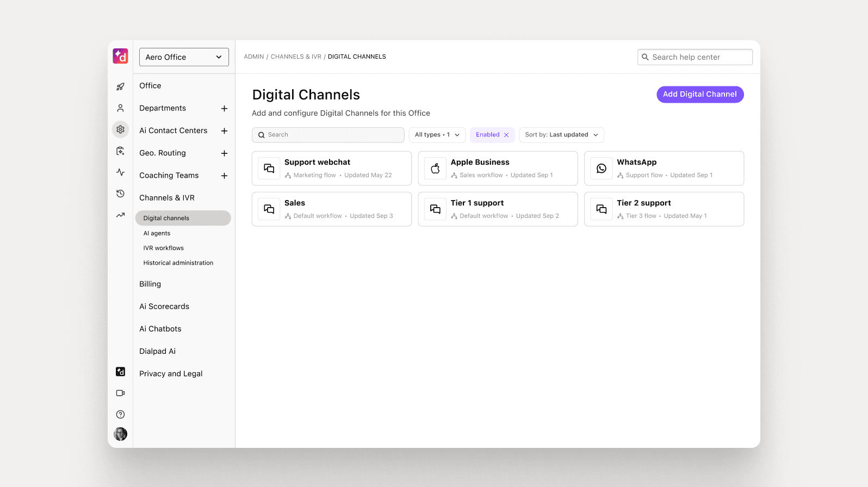Open the analytics trend arrow icon
The height and width of the screenshot is (487, 868).
click(x=120, y=215)
